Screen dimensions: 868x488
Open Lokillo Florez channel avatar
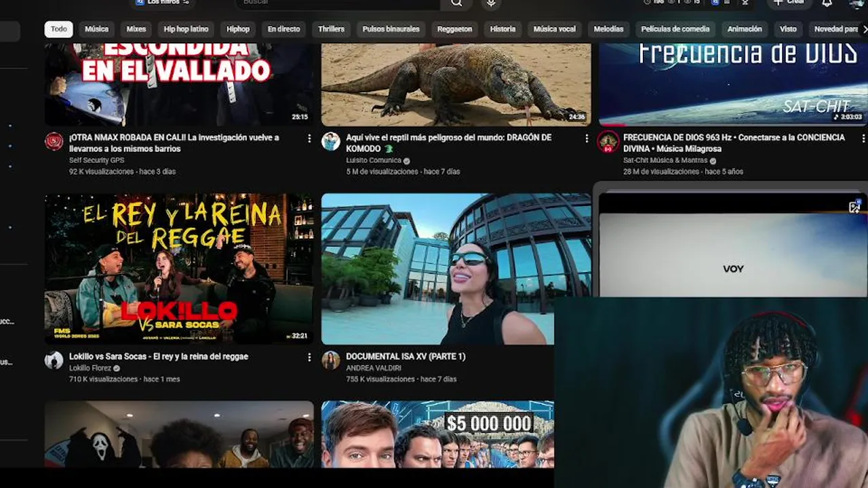54,360
